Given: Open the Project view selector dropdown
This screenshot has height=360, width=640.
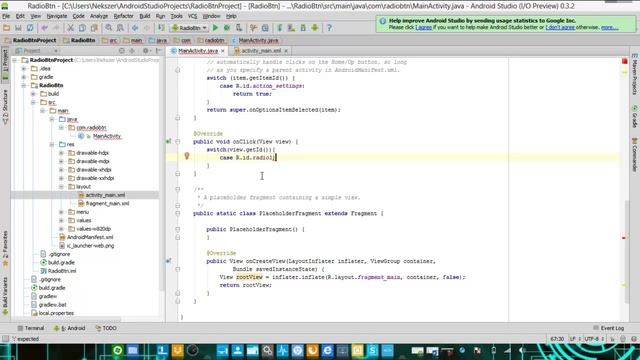Looking at the screenshot, I should click(37, 51).
